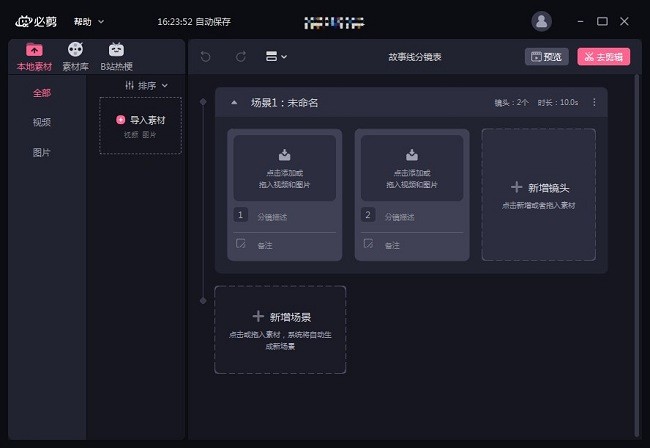Click the redo arrow icon
The image size is (650, 448).
240,57
